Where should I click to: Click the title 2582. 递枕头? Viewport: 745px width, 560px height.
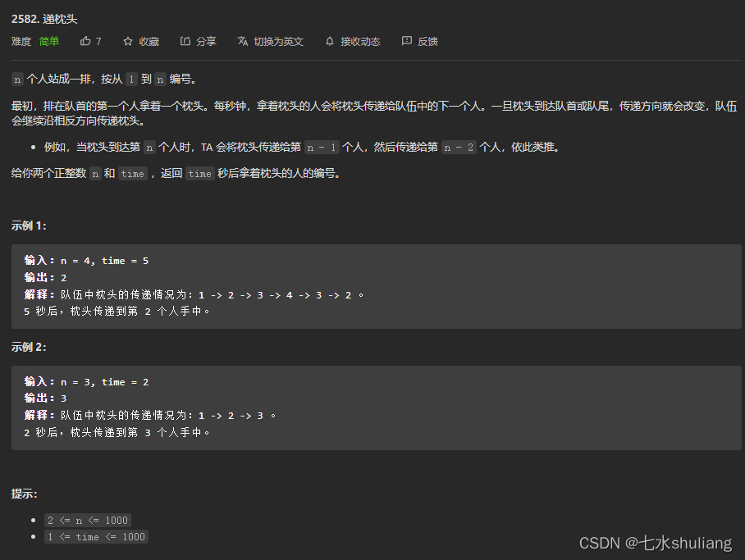[43, 18]
